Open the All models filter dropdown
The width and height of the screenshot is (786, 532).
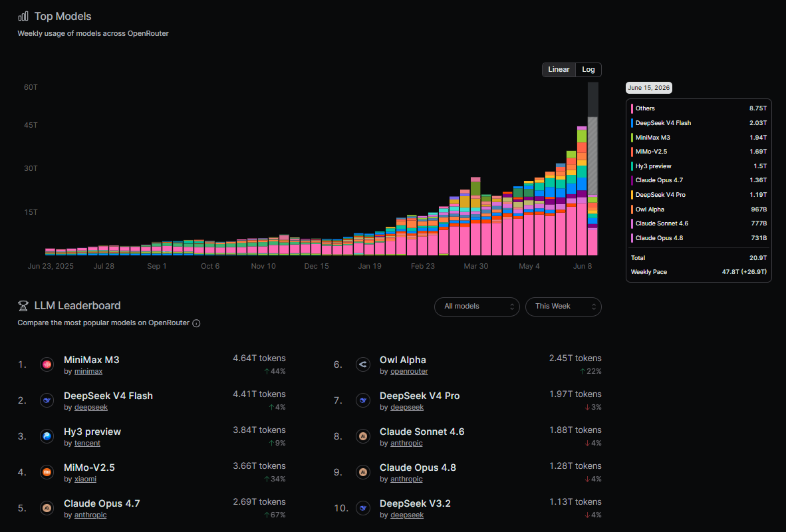click(477, 307)
